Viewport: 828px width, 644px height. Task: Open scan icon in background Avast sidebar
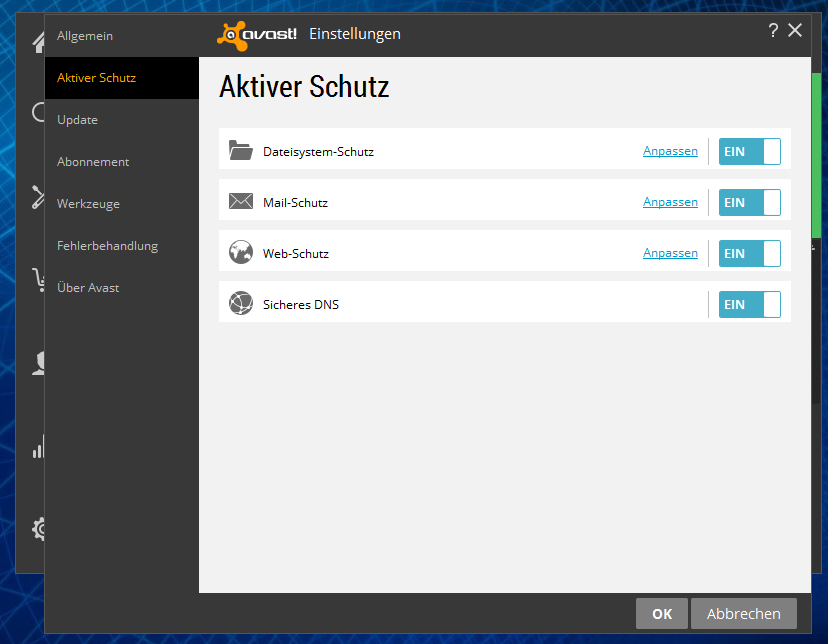38,112
